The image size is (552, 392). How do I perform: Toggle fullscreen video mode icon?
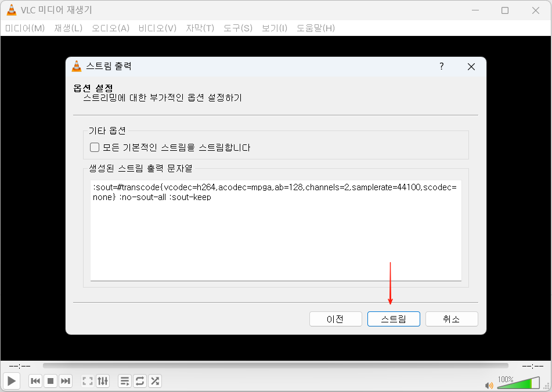(x=88, y=381)
